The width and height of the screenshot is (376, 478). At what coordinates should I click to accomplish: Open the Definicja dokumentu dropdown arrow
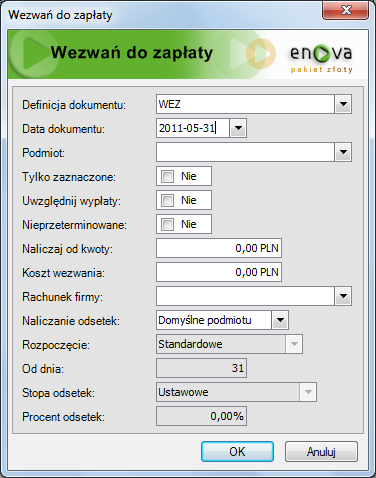point(343,104)
